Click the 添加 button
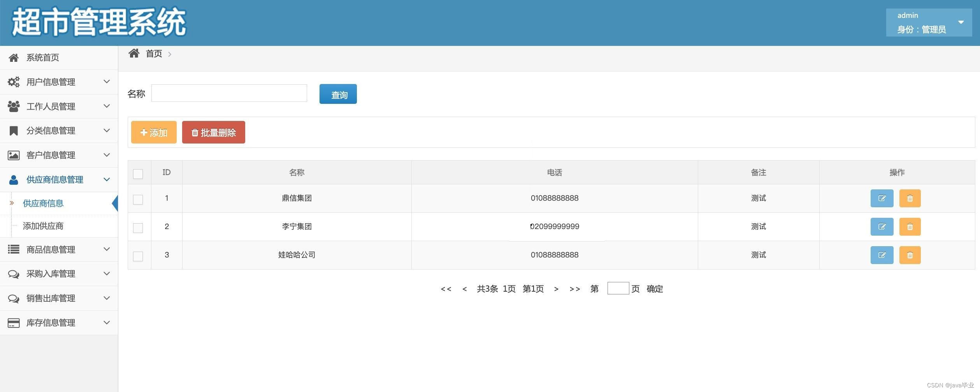980x392 pixels. point(154,132)
